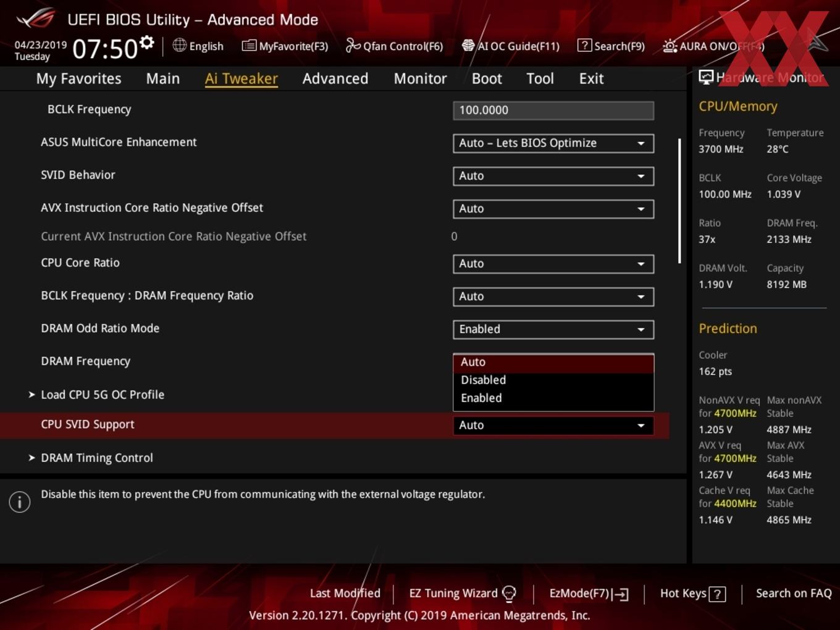Click the Qfan Control fan icon
The image size is (840, 630).
click(353, 46)
